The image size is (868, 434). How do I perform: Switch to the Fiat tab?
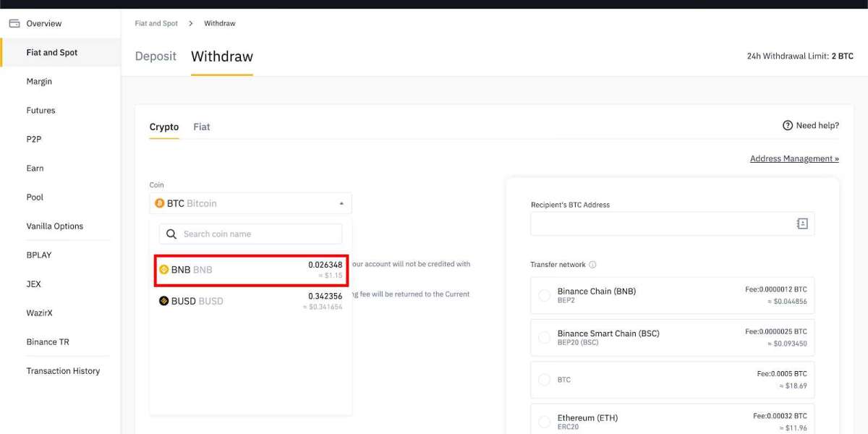pyautogui.click(x=201, y=127)
